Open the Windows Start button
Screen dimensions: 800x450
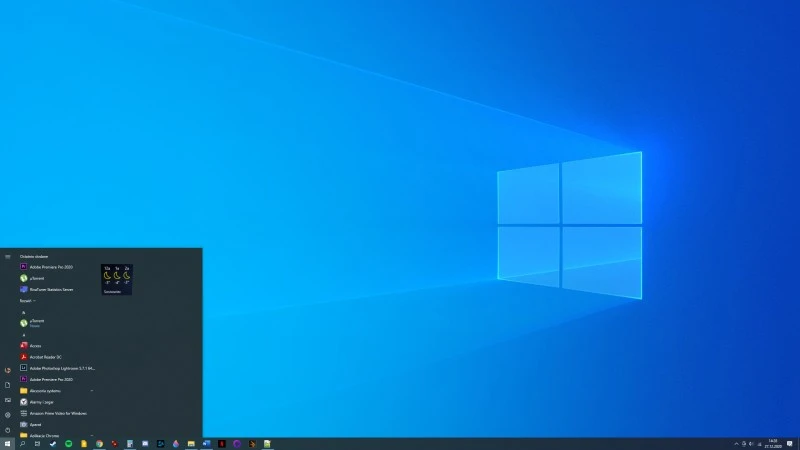(7, 444)
